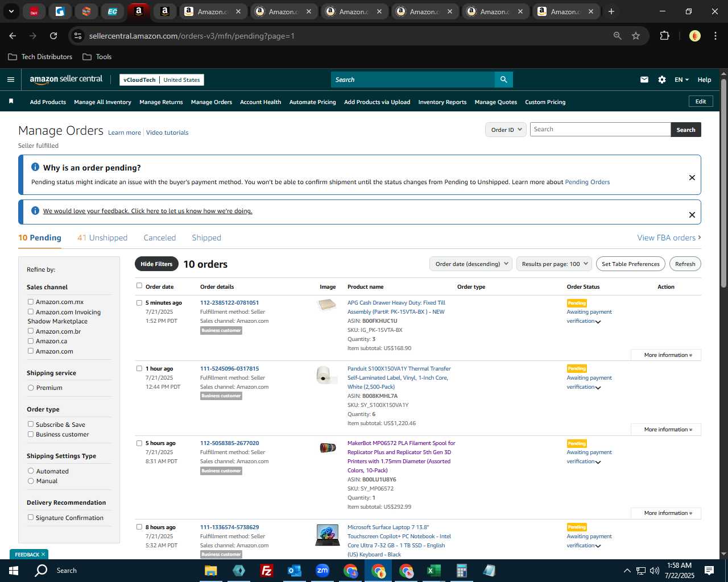Open File Explorer from the taskbar

coord(210,571)
